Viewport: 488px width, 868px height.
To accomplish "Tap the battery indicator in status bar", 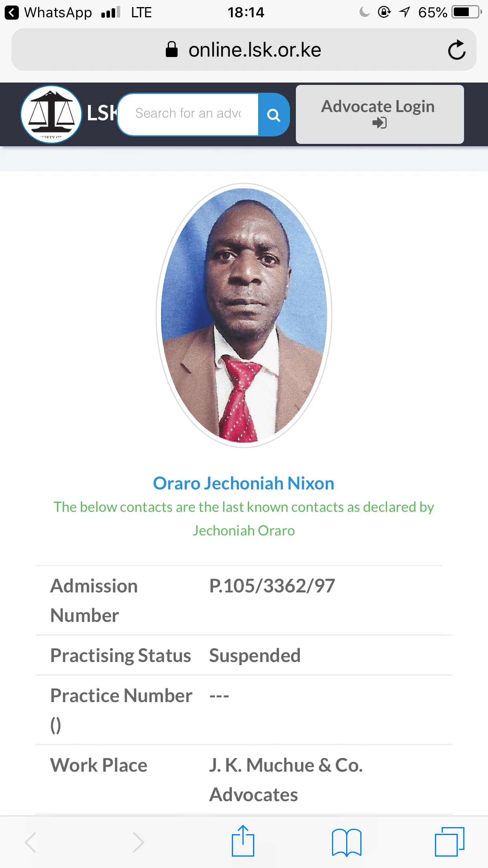I will click(466, 13).
